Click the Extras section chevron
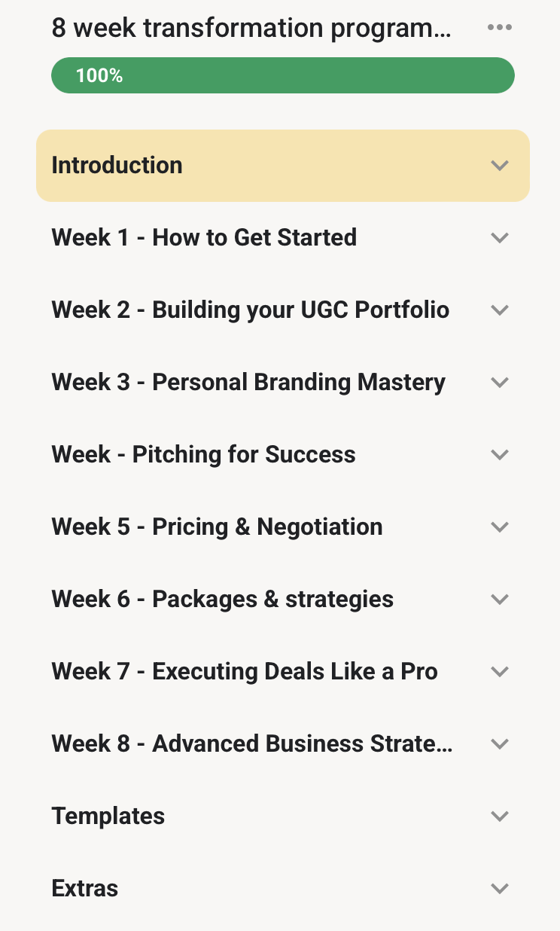This screenshot has width=560, height=931. [500, 889]
